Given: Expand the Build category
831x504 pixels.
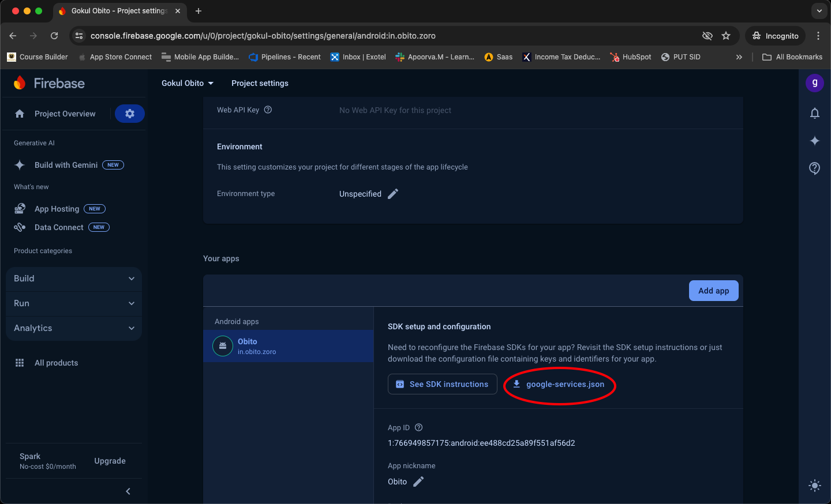Looking at the screenshot, I should coord(74,279).
